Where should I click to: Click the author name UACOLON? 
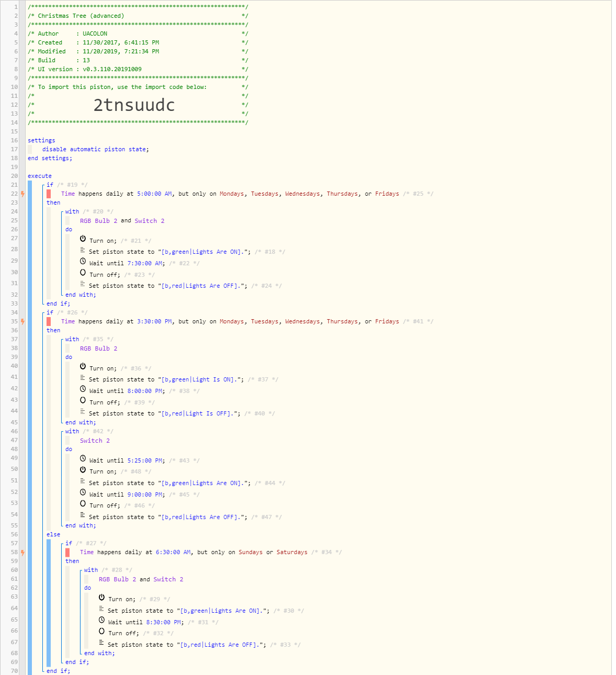[x=95, y=33]
